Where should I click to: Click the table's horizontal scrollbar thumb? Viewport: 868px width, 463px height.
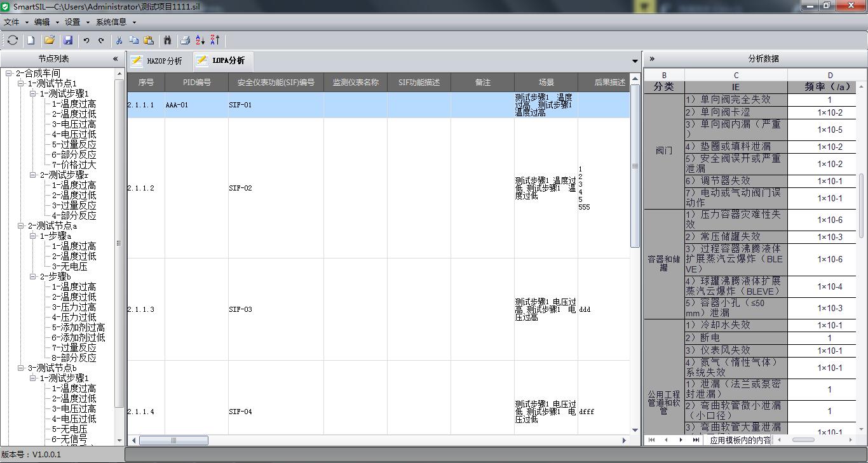pos(173,440)
